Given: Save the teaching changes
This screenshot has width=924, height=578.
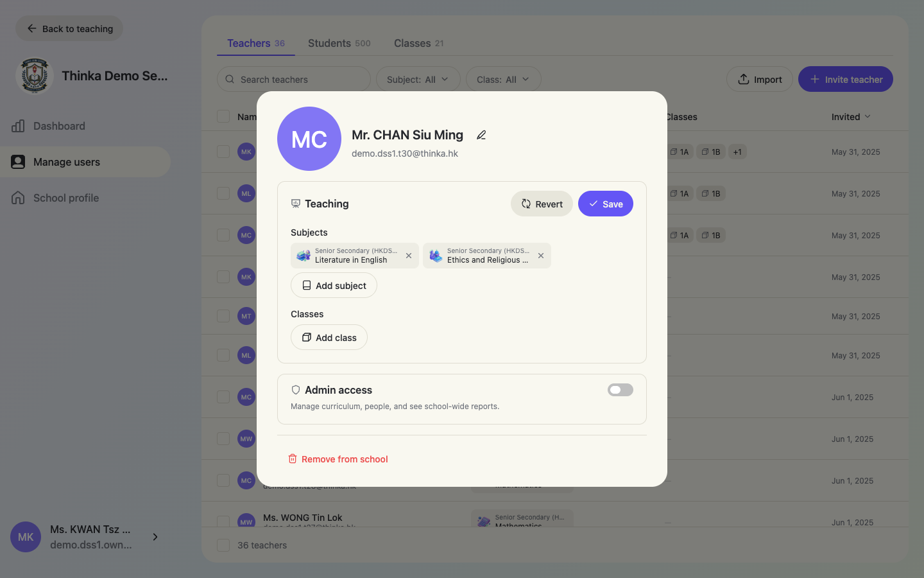Looking at the screenshot, I should (x=606, y=204).
